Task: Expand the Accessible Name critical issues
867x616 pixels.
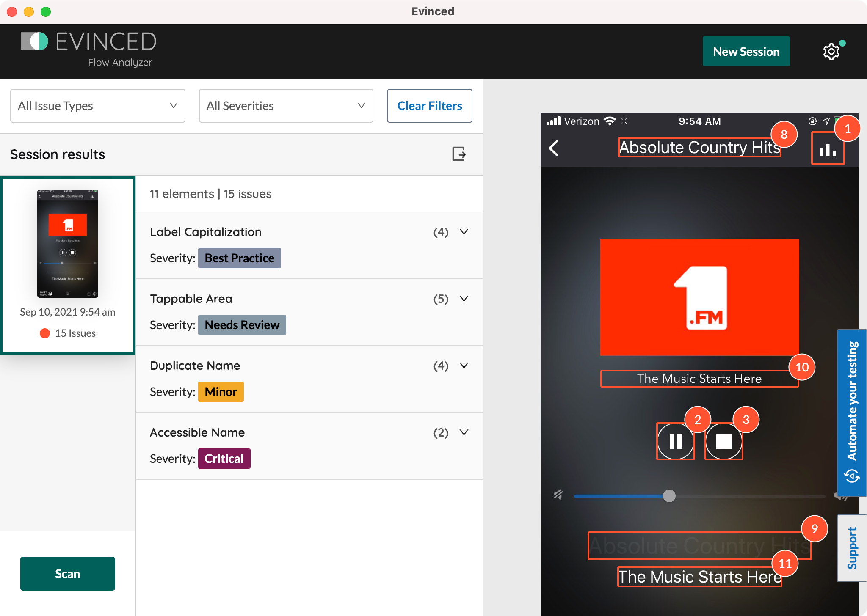Action: pos(464,432)
